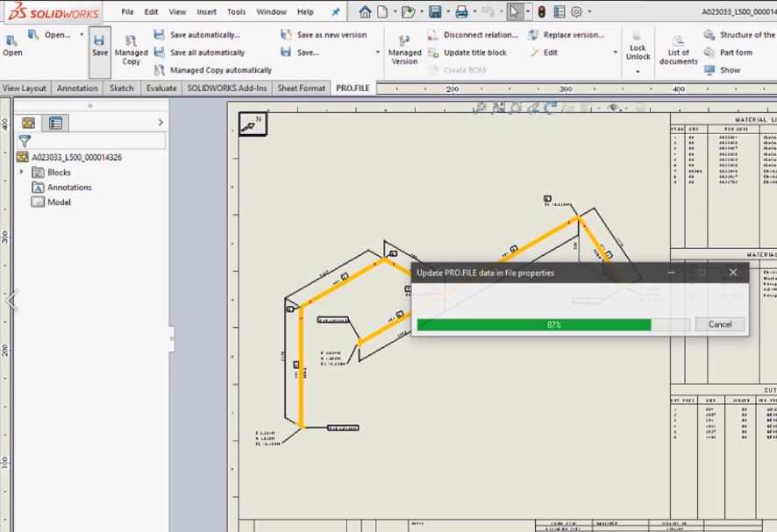This screenshot has height=532, width=777.
Task: Open the dropdown arrow next to Open
Action: pyautogui.click(x=82, y=35)
